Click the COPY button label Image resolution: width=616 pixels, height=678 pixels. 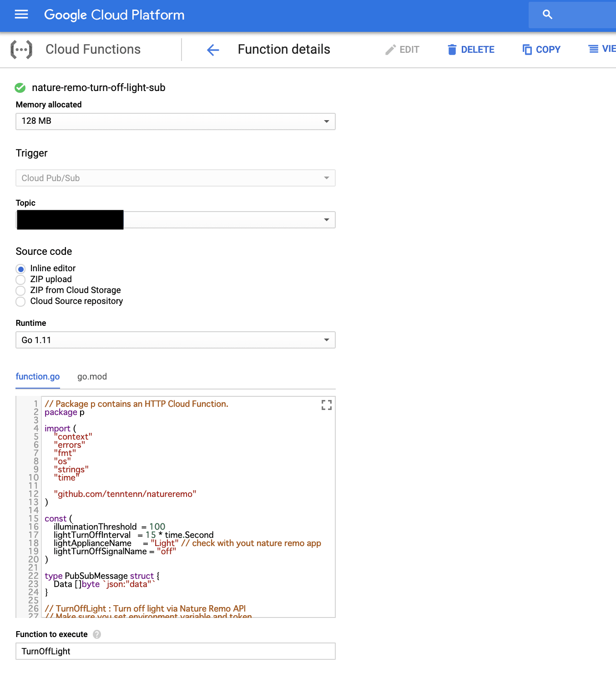pyautogui.click(x=548, y=50)
